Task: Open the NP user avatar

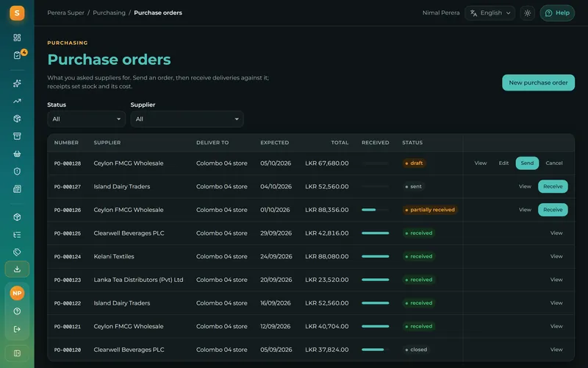Action: (x=17, y=293)
